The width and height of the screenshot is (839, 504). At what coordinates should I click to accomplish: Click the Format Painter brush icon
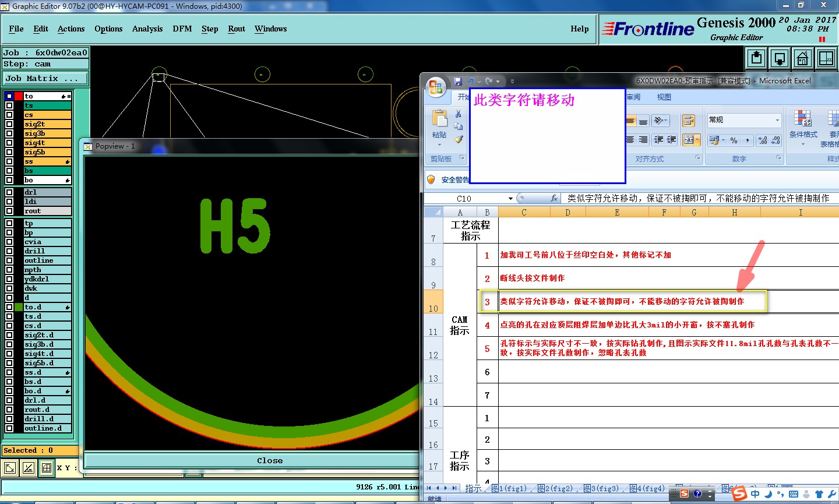[459, 139]
